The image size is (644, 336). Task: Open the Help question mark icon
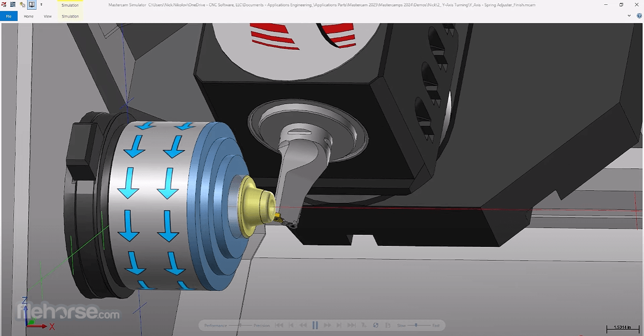(x=639, y=15)
